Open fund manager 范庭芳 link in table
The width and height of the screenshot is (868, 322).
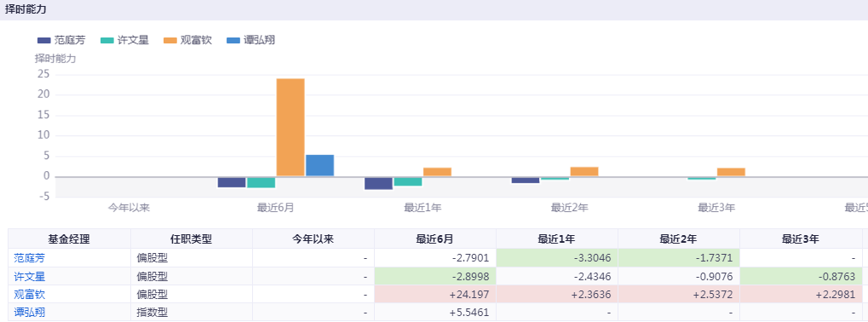tap(29, 258)
